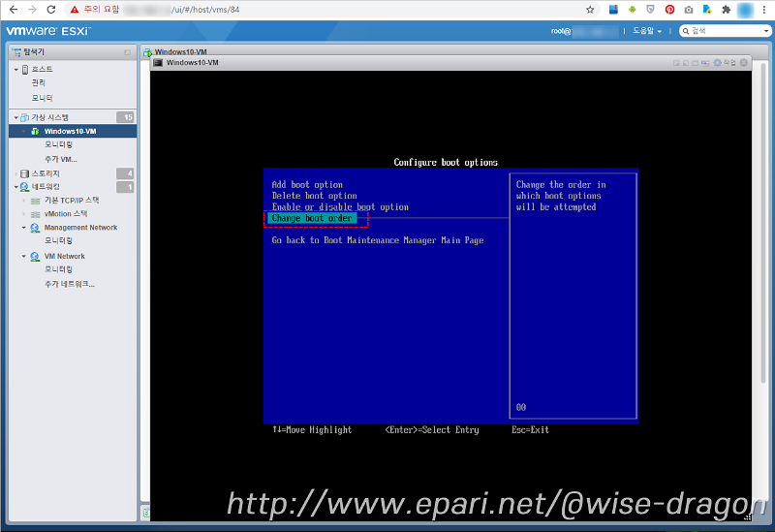This screenshot has height=532, width=775.
Task: Open the Chrome profile avatar
Action: [745, 10]
